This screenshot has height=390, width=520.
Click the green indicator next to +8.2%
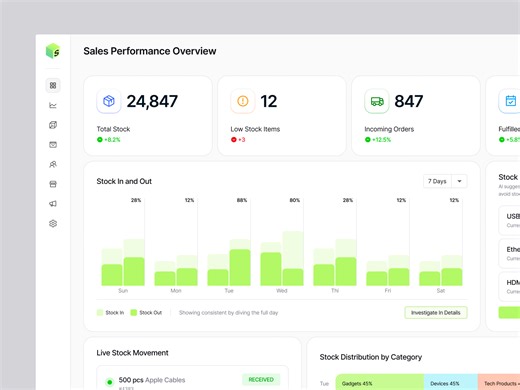pyautogui.click(x=100, y=140)
